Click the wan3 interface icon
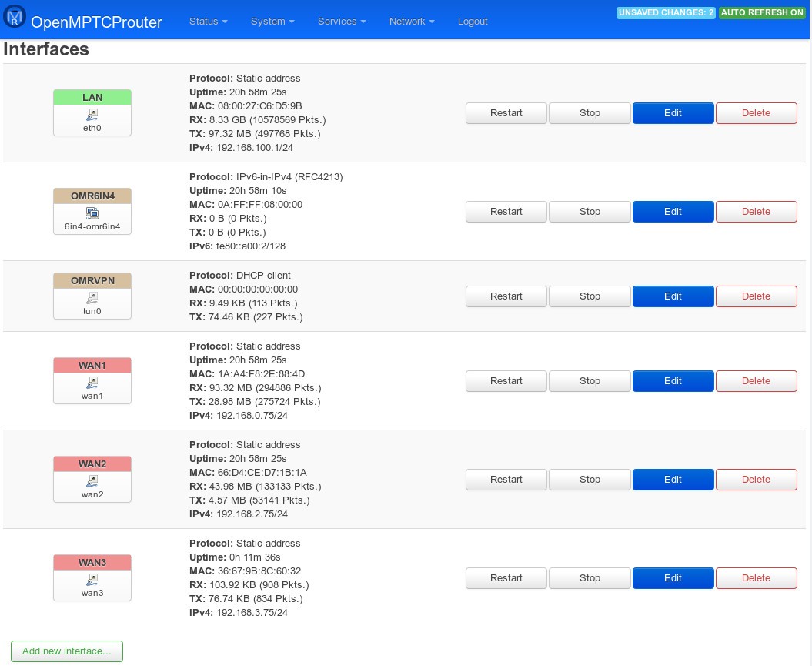 point(92,579)
